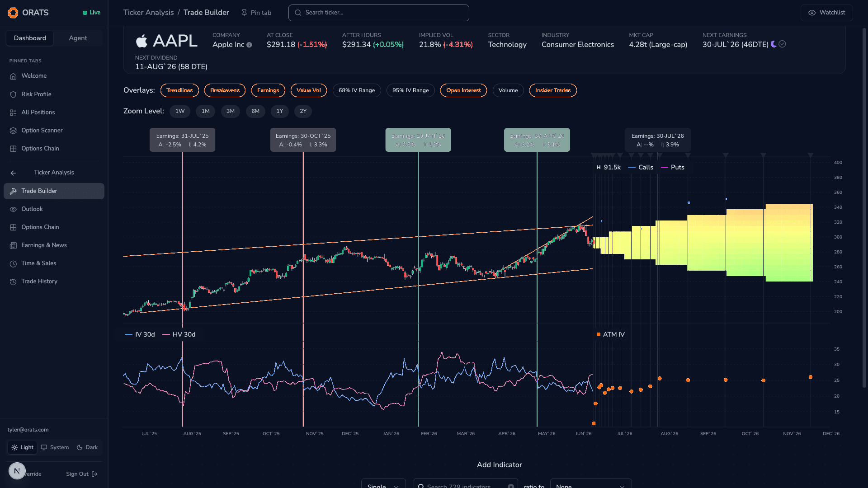Set zoom level to 2Y
This screenshot has height=488, width=868.
(x=303, y=111)
